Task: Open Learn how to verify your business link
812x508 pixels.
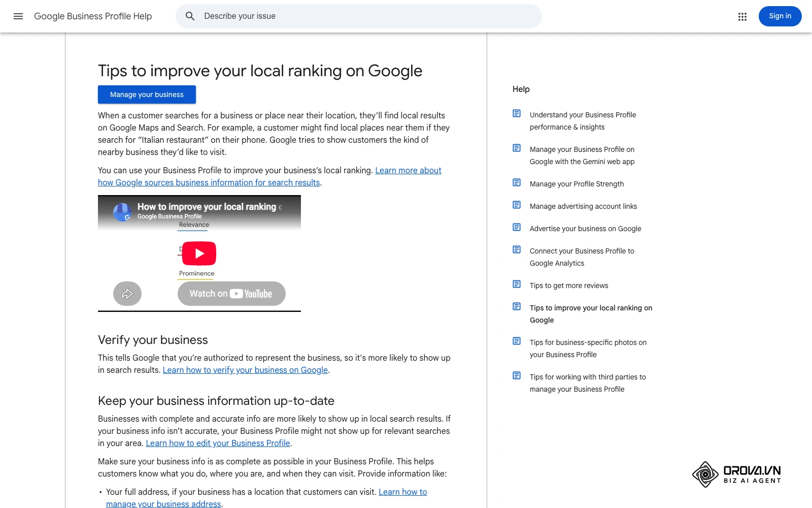Action: point(245,370)
